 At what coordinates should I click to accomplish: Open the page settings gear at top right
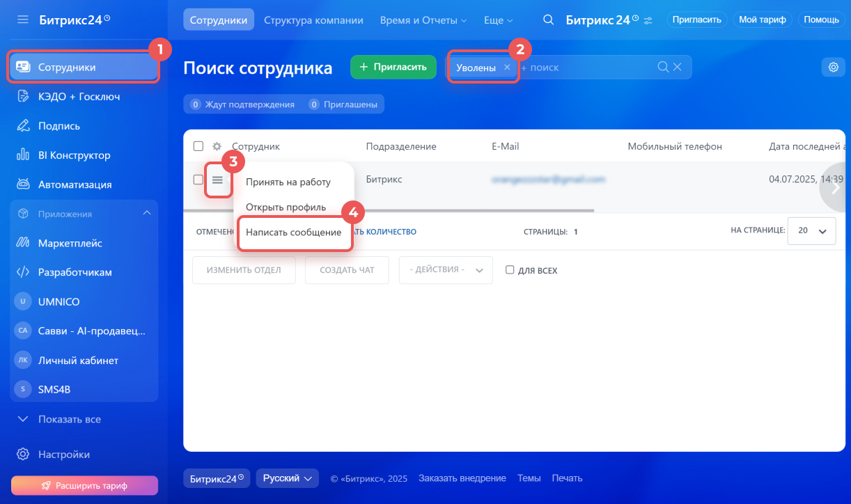833,68
